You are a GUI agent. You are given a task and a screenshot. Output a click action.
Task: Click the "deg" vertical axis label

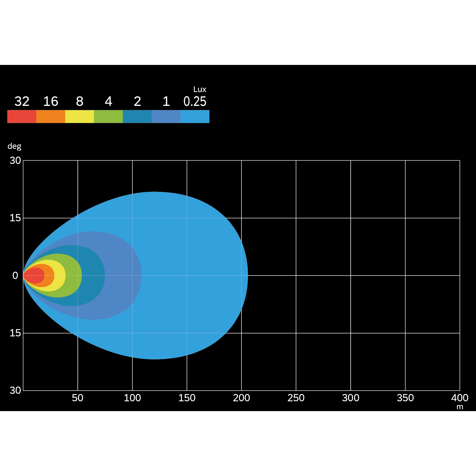(x=14, y=146)
